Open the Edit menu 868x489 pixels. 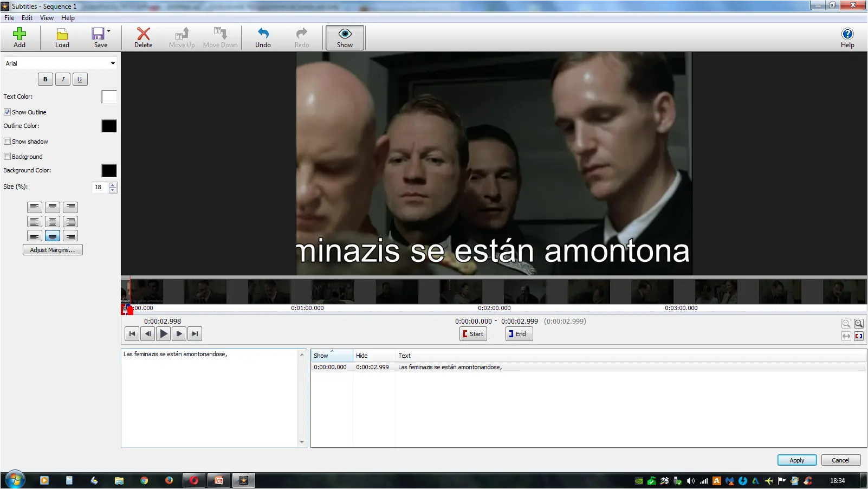click(27, 18)
